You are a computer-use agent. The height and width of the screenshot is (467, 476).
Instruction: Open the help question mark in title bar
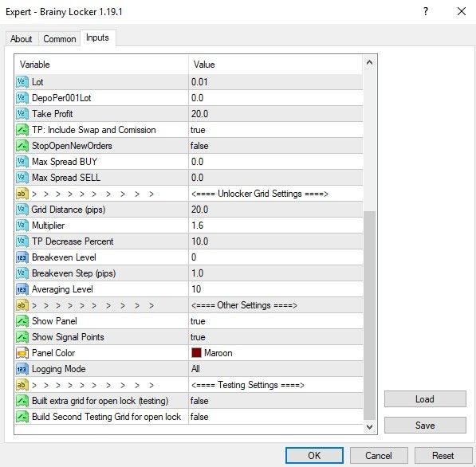426,11
